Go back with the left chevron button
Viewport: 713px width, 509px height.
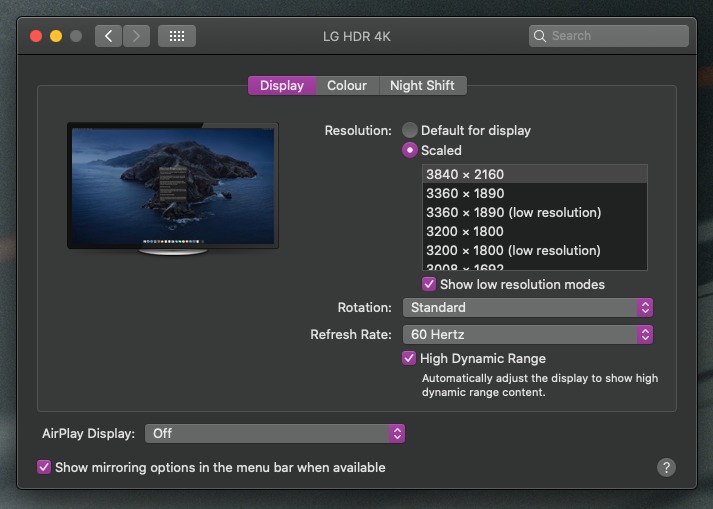[x=108, y=36]
